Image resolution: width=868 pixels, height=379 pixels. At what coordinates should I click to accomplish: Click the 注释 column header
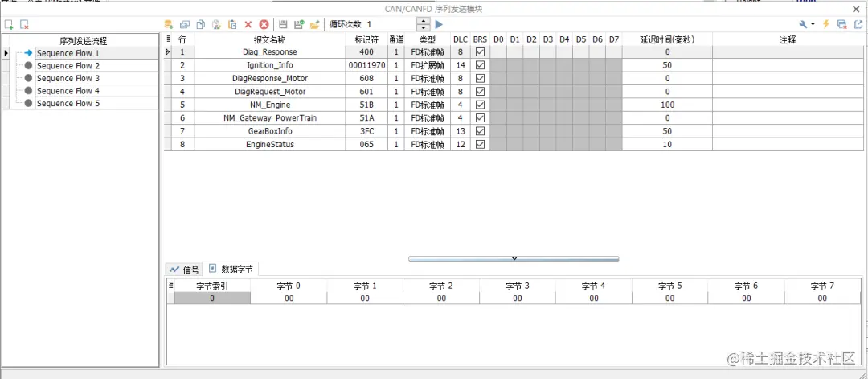787,39
